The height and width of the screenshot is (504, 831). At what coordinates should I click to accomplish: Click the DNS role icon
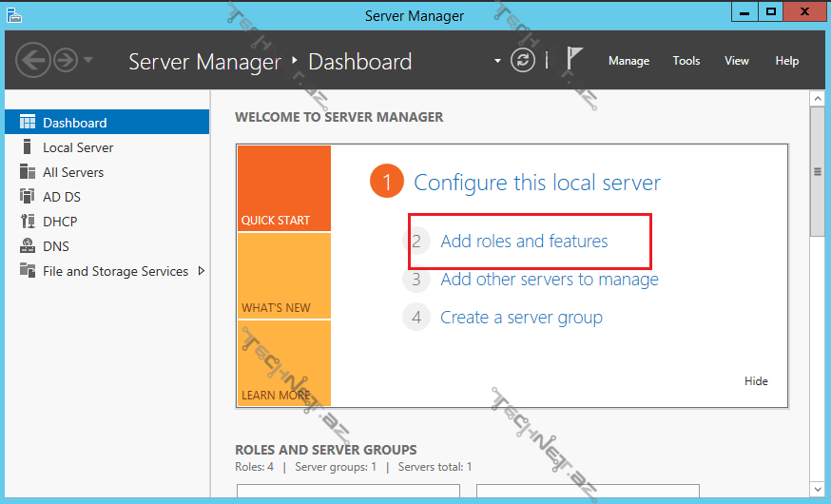click(27, 246)
